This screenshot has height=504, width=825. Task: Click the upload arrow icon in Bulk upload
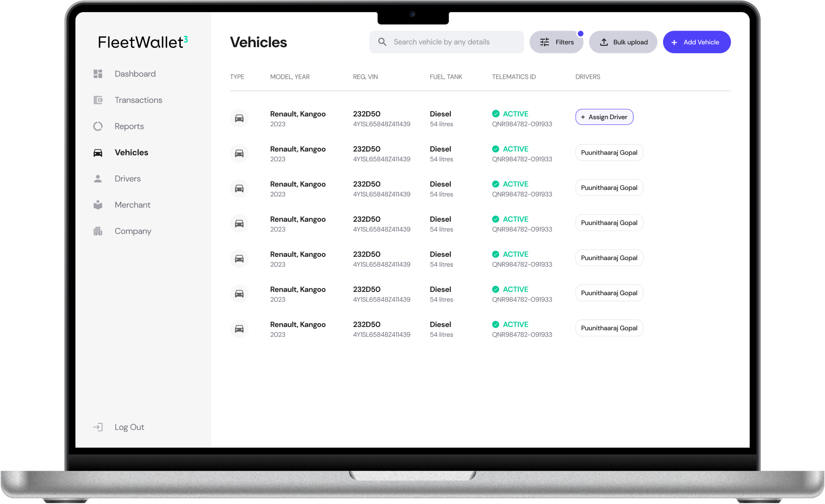pos(604,42)
